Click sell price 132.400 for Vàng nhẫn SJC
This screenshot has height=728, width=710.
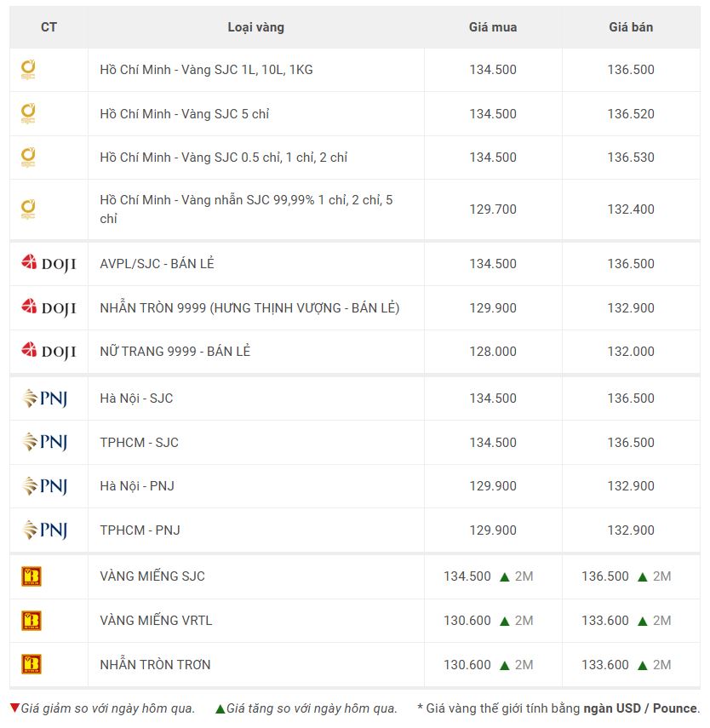[631, 209]
